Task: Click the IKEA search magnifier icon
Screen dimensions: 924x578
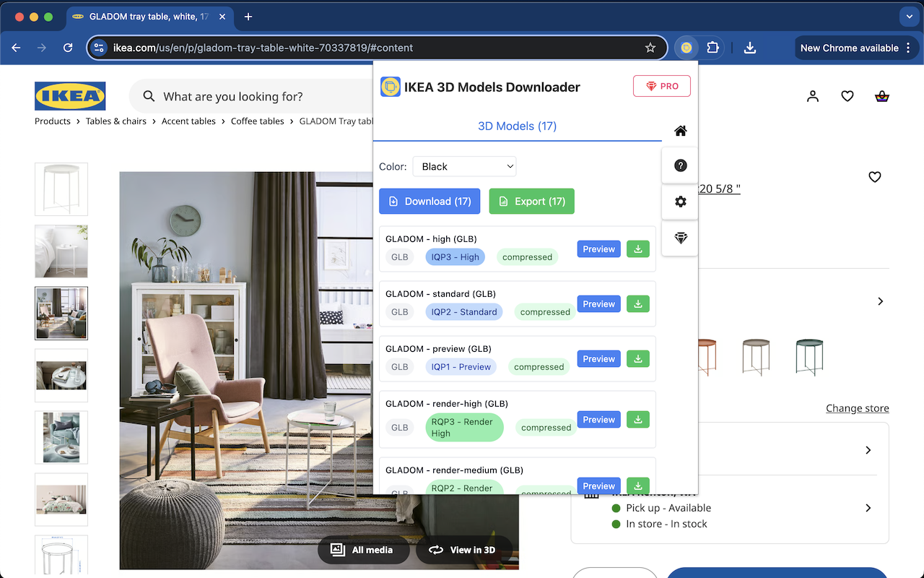Action: (x=148, y=96)
